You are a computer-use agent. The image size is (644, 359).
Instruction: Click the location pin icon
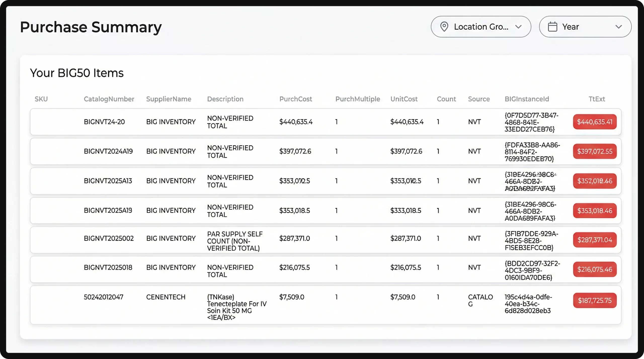pos(444,27)
